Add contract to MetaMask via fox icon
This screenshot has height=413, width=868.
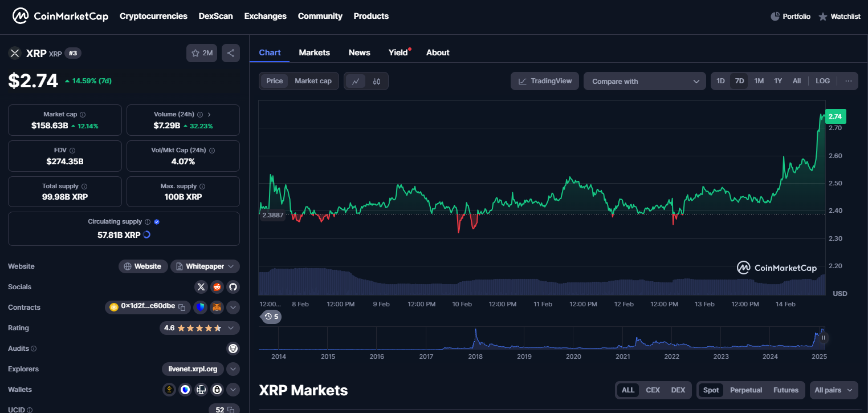coord(217,307)
